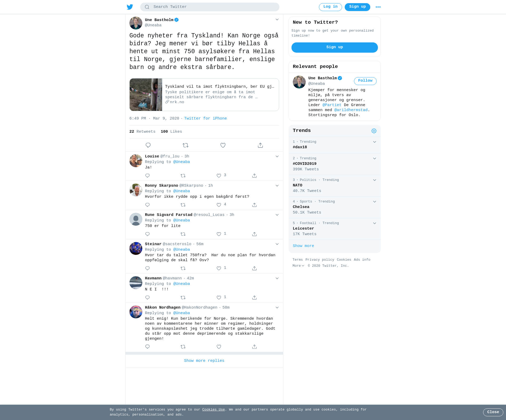This screenshot has height=420, width=506.
Task: Reply to Steinar's tweet
Action: [148, 268]
